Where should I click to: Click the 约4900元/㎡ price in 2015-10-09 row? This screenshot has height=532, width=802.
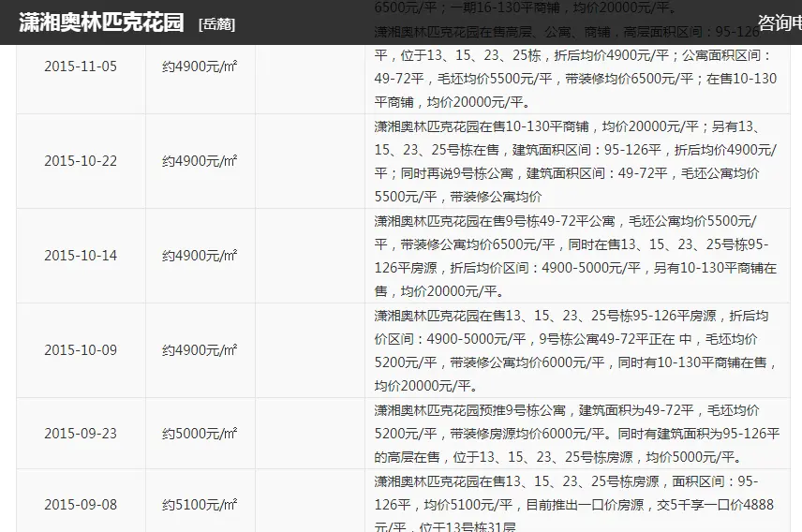(200, 350)
